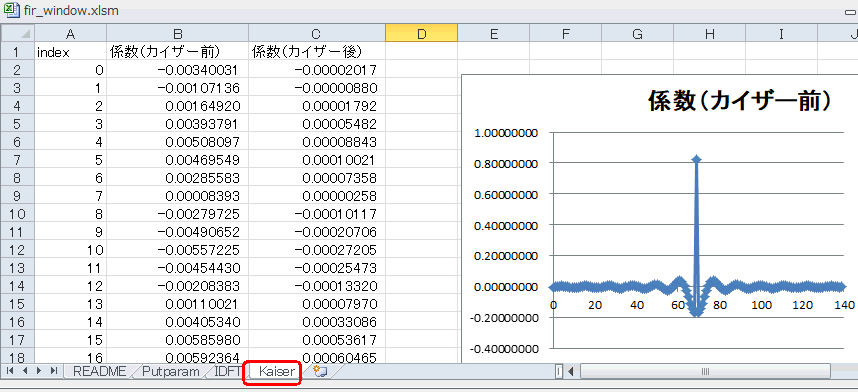Click cell with value 0.00508097
858x392 pixels.
pos(177,142)
